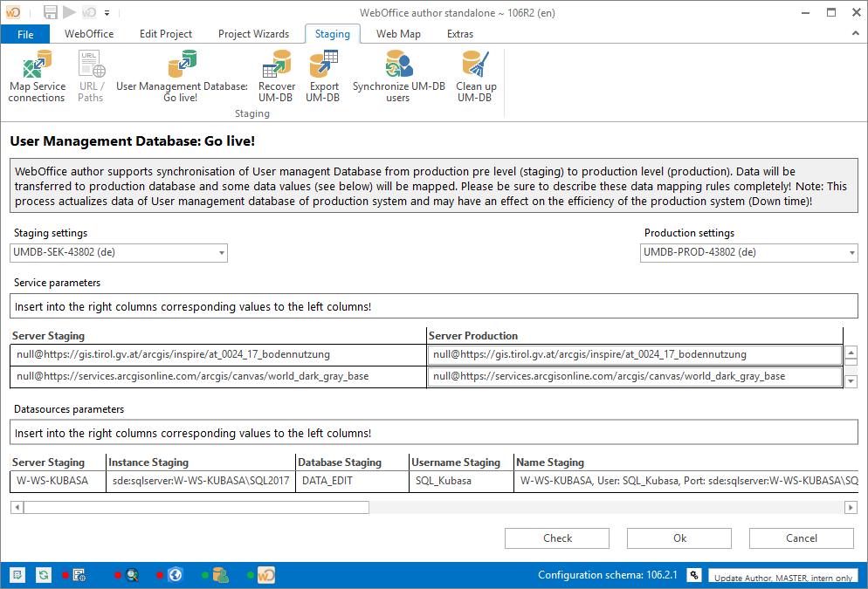The height and width of the screenshot is (589, 868).
Task: Click the globe status icon in the status bar
Action: click(176, 574)
